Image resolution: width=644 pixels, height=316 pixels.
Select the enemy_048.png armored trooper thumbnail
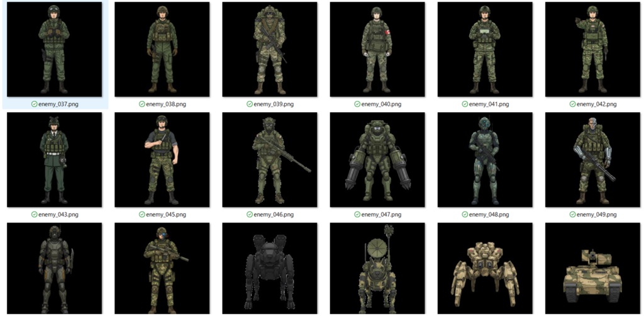click(485, 160)
